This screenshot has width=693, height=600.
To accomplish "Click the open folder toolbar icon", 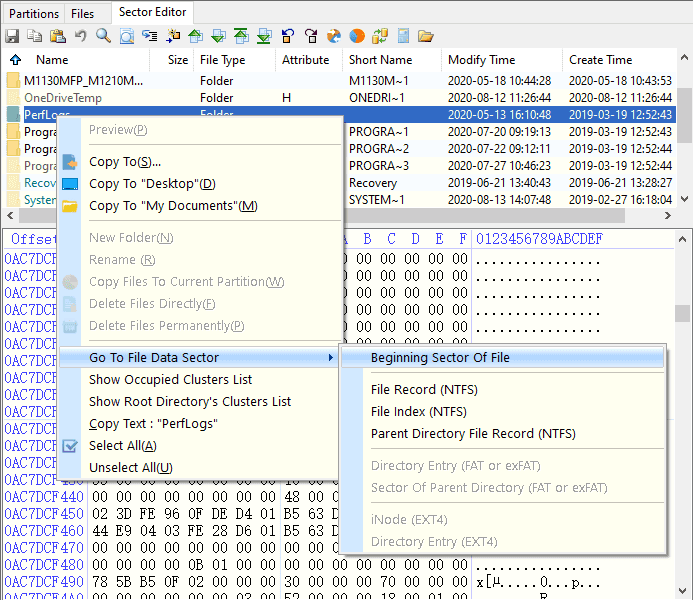I will [426, 36].
